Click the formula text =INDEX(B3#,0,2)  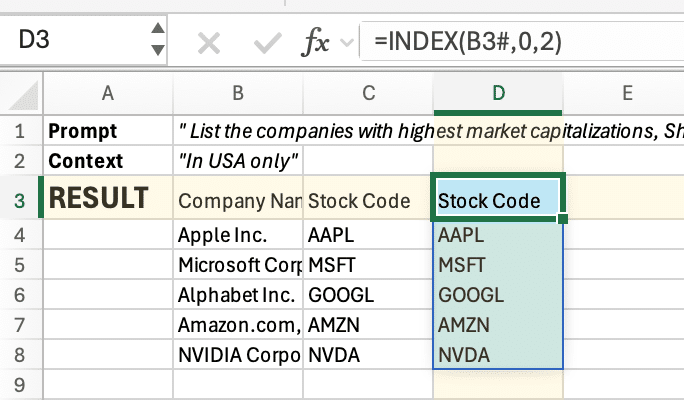pyautogui.click(x=472, y=43)
